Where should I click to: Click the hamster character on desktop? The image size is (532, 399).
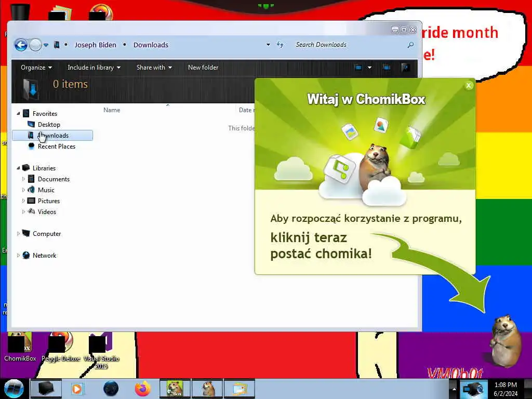pyautogui.click(x=506, y=340)
